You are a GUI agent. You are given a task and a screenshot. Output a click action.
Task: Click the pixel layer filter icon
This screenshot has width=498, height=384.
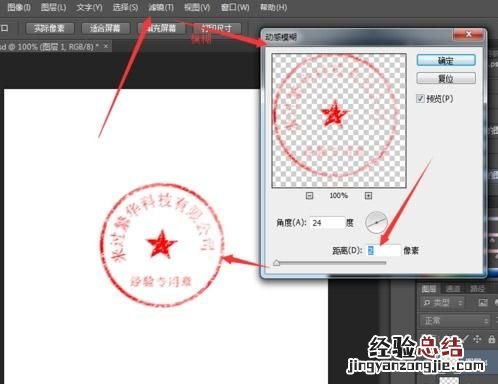tap(483, 303)
